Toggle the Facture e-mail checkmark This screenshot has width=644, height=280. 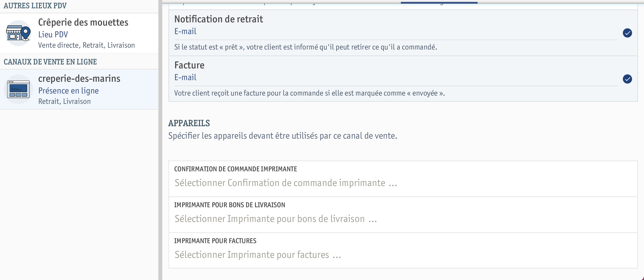click(x=627, y=79)
